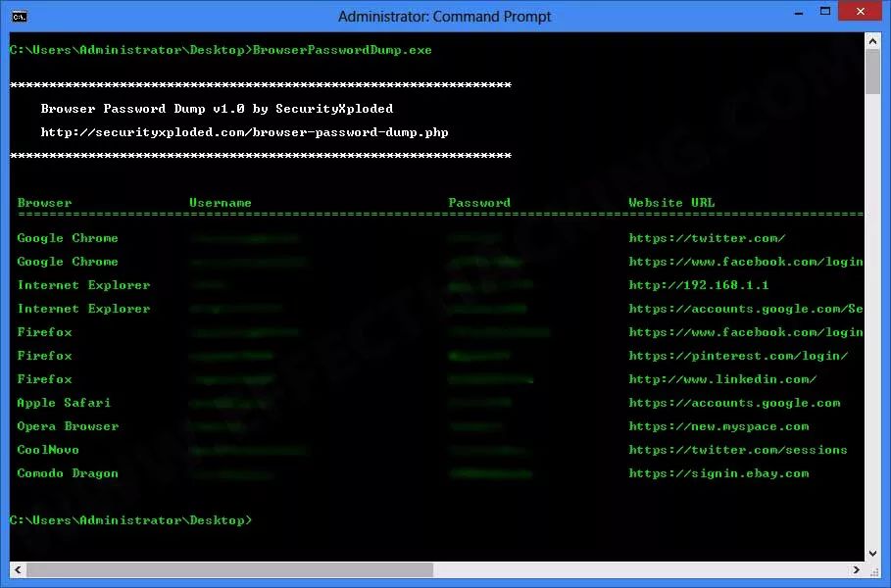Click Firefox's facebook.com/login URL
This screenshot has height=588, width=891.
pos(746,332)
